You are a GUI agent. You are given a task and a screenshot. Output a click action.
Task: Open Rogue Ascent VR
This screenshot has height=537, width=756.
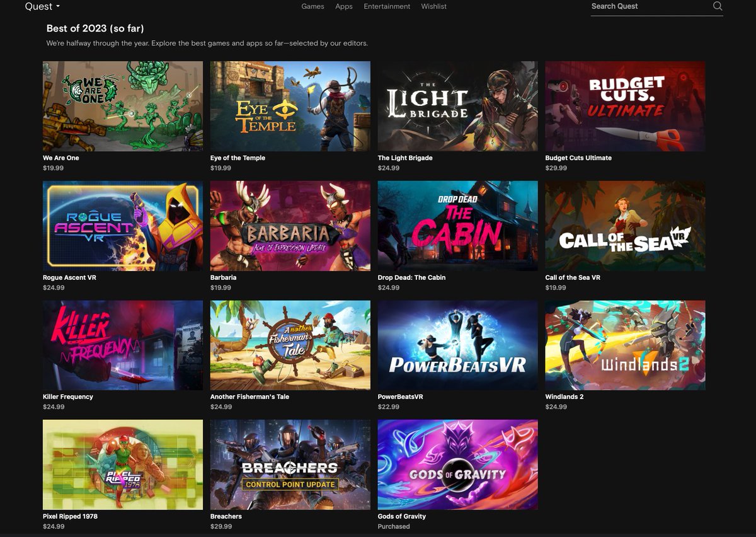(122, 225)
